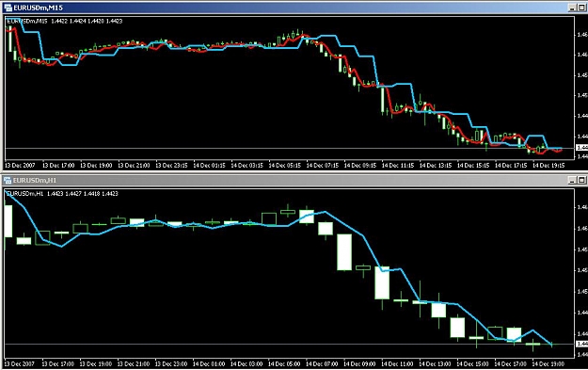
Task: Select the 13 Dec 23:00 time label
Action: click(x=171, y=363)
